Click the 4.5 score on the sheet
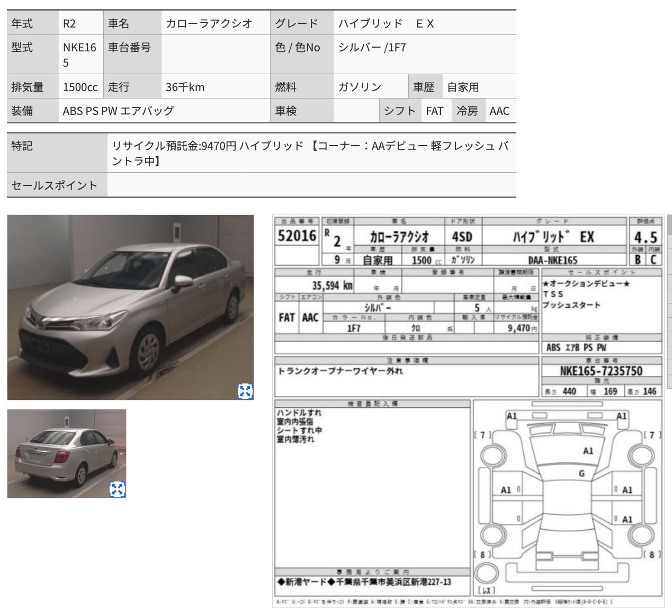672x616 pixels. tap(646, 237)
